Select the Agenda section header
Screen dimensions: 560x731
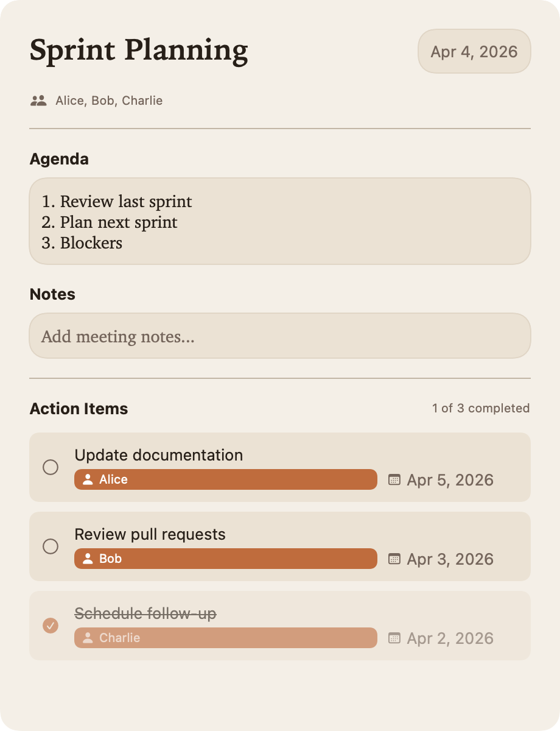pyautogui.click(x=59, y=159)
